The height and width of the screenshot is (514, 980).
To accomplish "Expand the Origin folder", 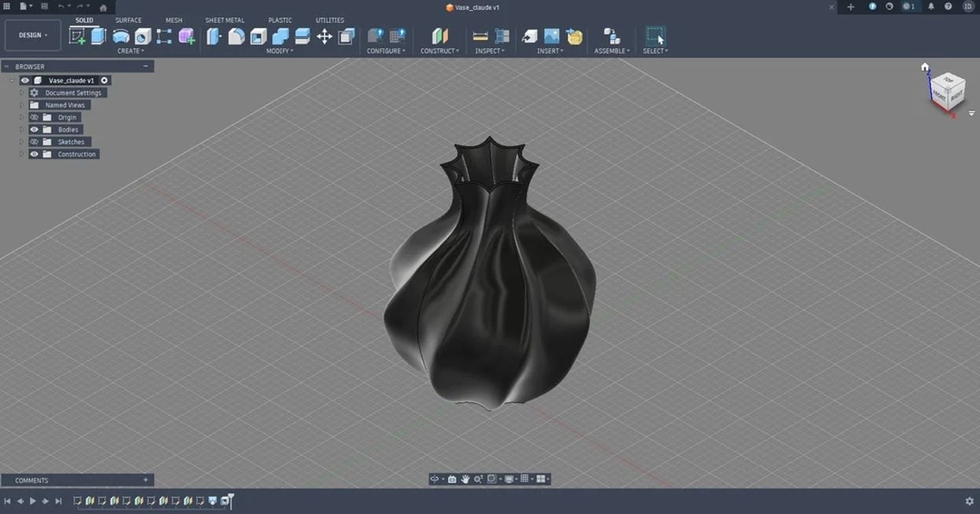I will (22, 117).
